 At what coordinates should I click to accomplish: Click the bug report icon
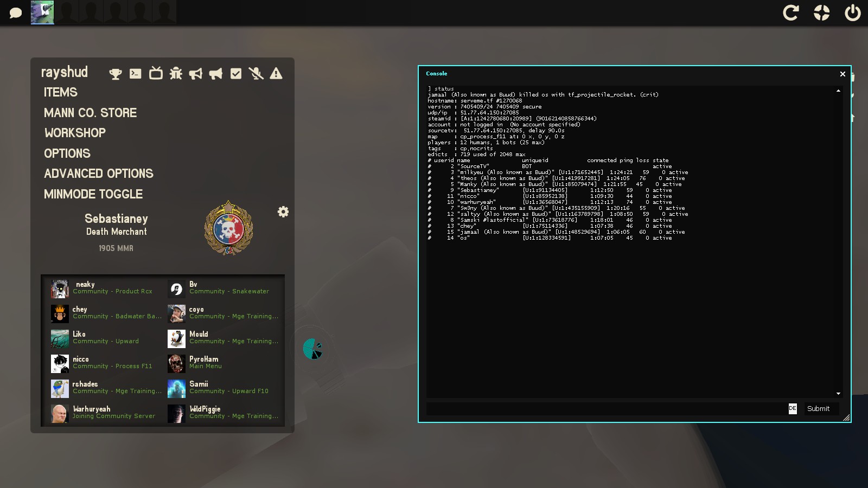(x=176, y=74)
